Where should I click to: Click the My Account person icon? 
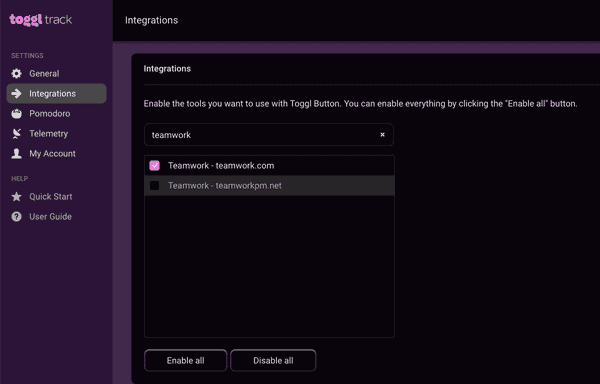coord(16,153)
